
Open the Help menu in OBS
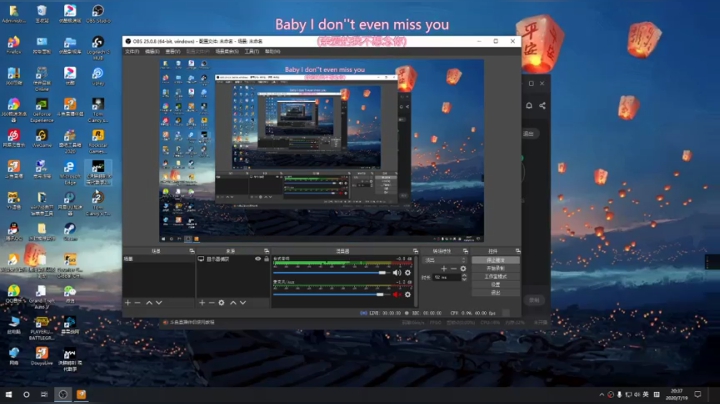point(272,51)
